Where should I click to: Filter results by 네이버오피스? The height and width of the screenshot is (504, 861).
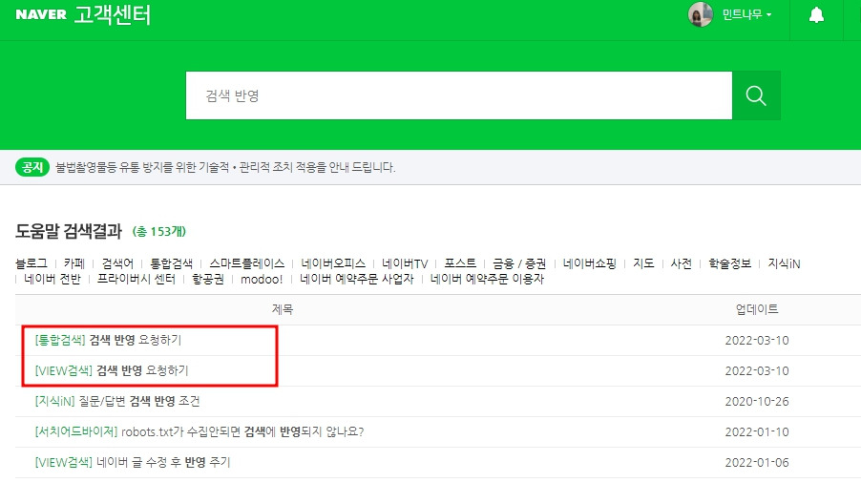pyautogui.click(x=333, y=263)
